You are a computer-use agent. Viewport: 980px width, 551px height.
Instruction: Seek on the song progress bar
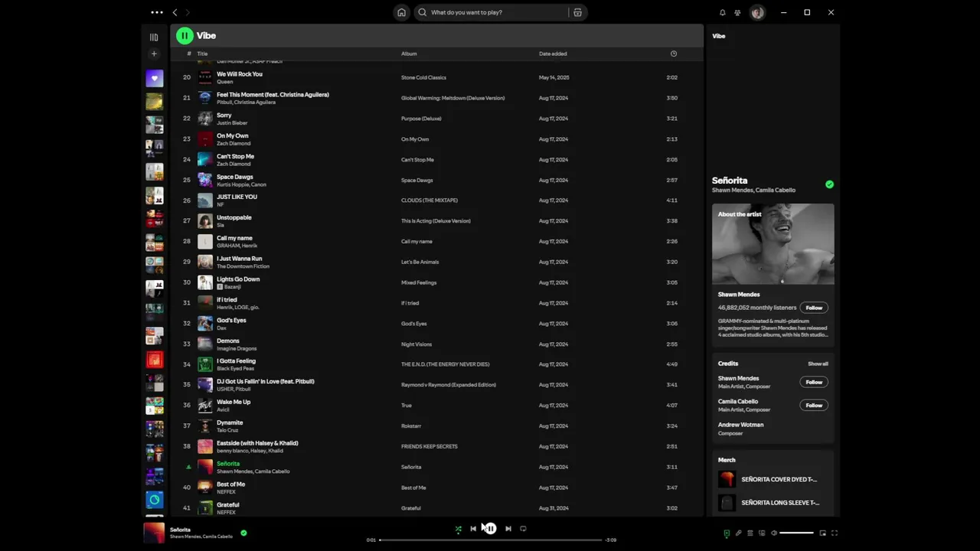(x=491, y=540)
